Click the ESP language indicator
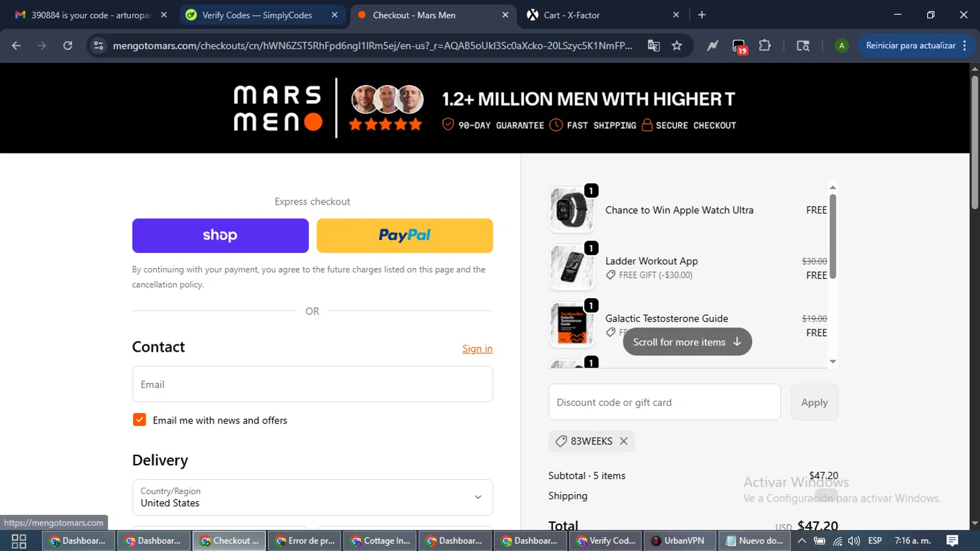Image resolution: width=980 pixels, height=551 pixels. click(x=875, y=541)
